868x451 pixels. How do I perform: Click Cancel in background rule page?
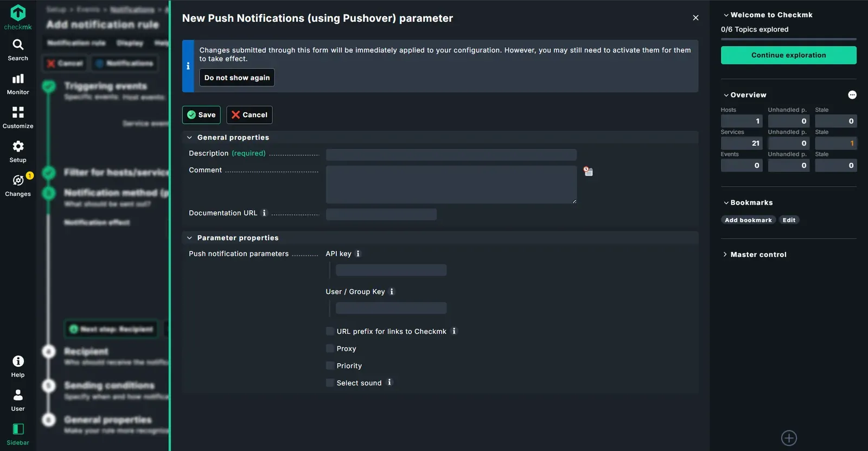coord(65,63)
